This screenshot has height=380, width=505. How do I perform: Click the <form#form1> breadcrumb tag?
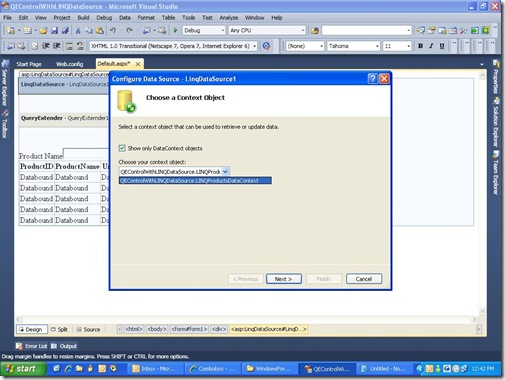[189, 329]
